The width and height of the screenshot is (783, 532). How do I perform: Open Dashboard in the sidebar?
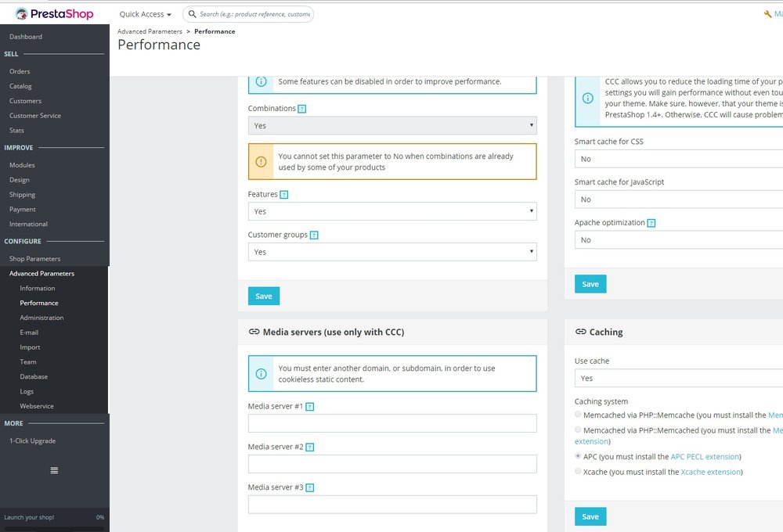pos(26,37)
